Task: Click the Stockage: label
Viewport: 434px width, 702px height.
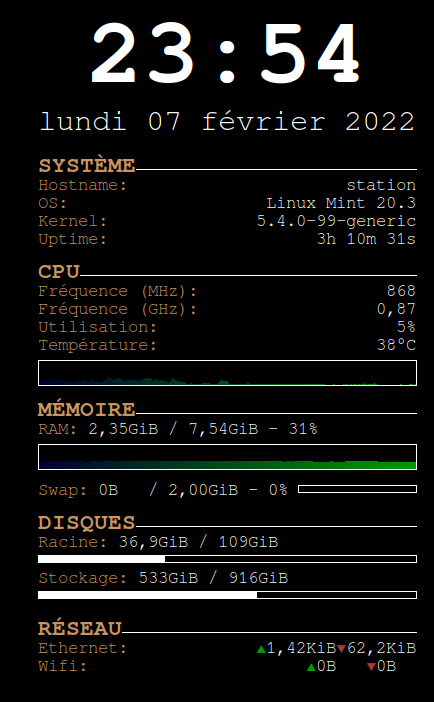Action: (83, 578)
